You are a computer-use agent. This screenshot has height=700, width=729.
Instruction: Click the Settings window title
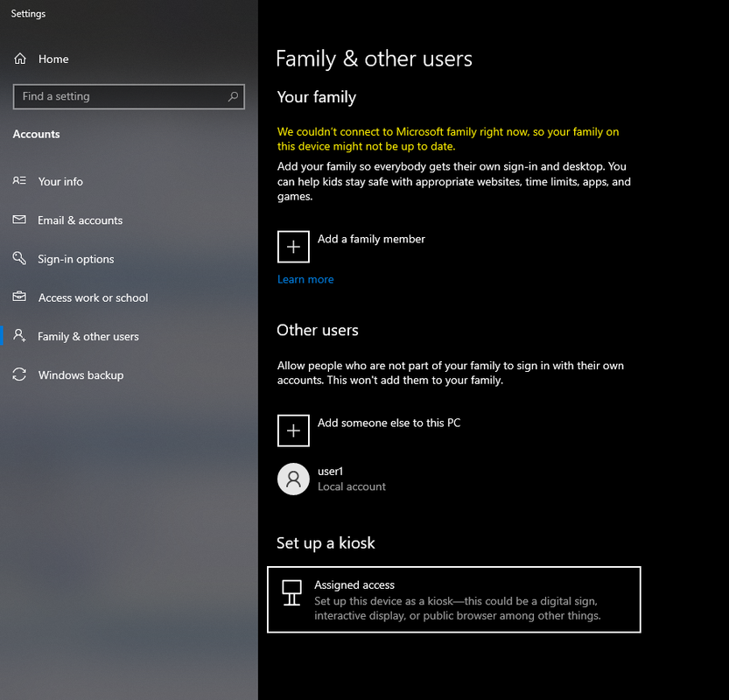(x=28, y=13)
